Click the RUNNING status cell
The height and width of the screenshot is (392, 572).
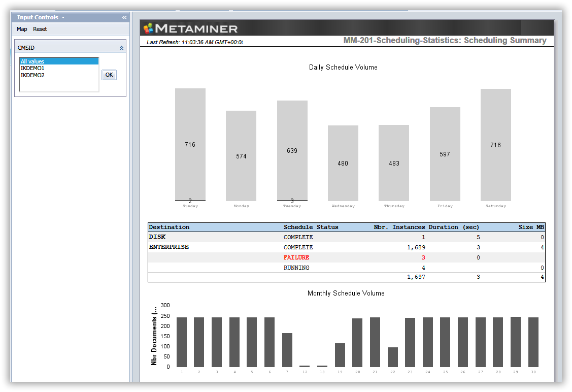(296, 268)
